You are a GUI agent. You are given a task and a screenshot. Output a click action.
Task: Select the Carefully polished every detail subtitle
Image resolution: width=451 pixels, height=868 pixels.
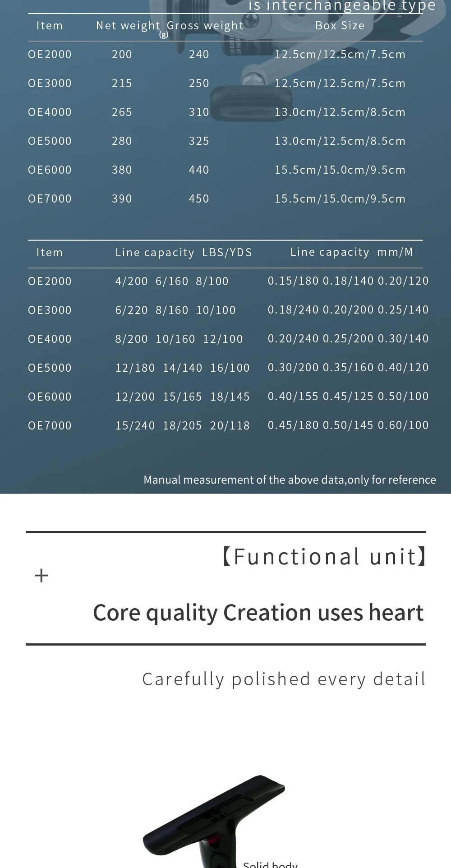click(284, 679)
